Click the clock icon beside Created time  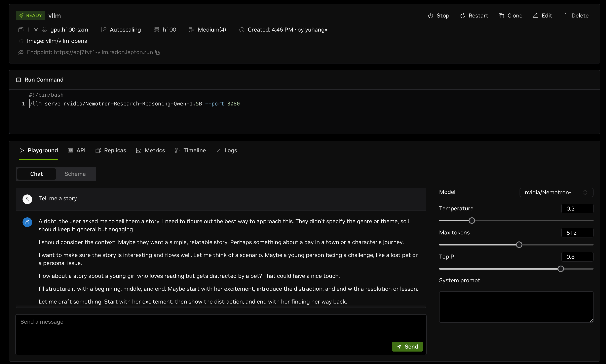[x=242, y=30]
